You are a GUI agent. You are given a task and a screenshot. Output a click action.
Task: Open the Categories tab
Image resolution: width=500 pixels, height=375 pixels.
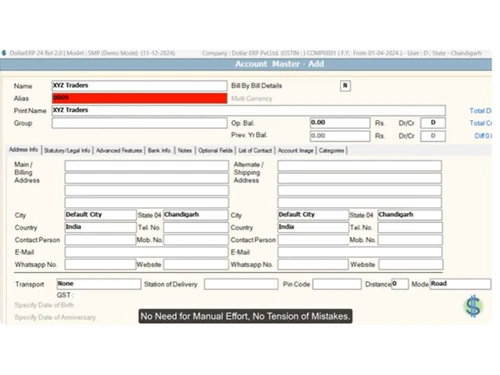pyautogui.click(x=331, y=150)
